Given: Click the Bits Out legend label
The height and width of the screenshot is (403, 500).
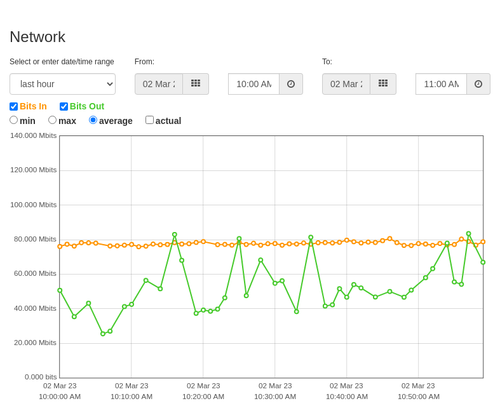Looking at the screenshot, I should point(87,106).
